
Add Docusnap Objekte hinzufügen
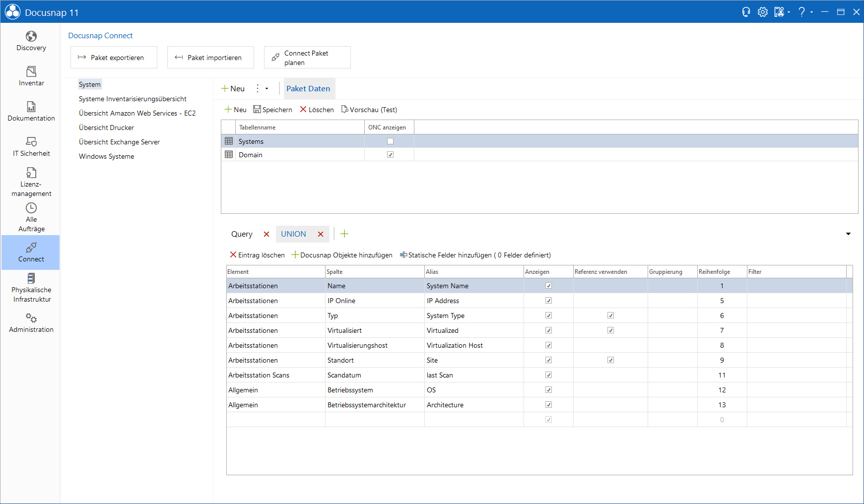click(342, 255)
